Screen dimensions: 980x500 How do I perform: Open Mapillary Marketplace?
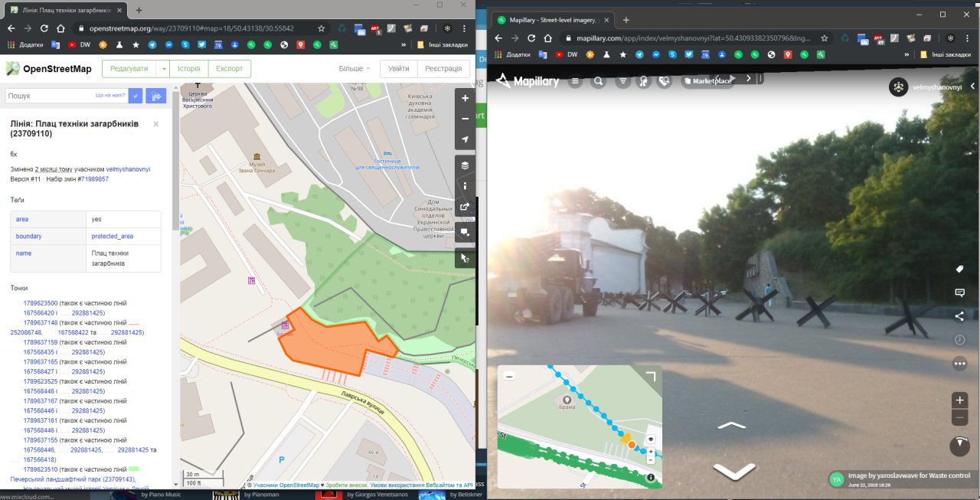pyautogui.click(x=707, y=80)
